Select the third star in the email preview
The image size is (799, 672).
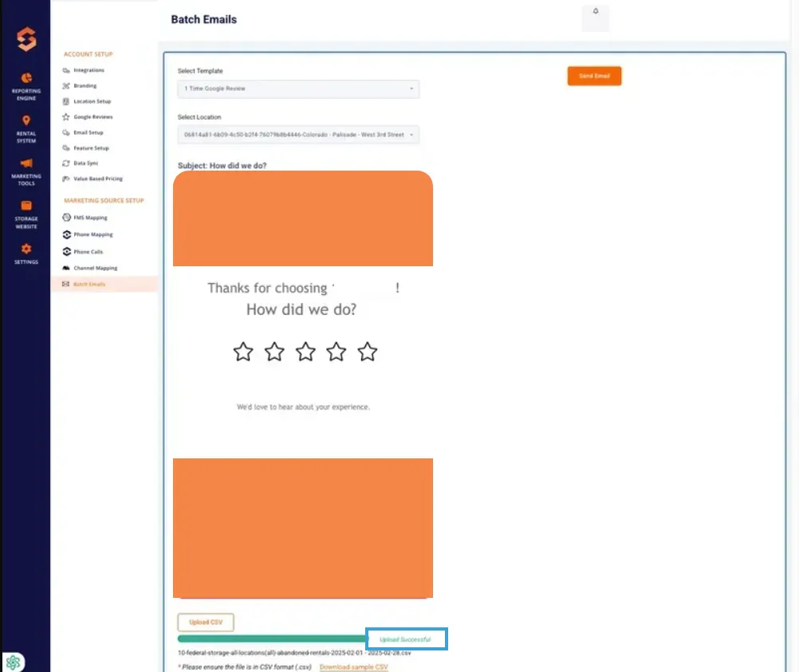(x=305, y=352)
